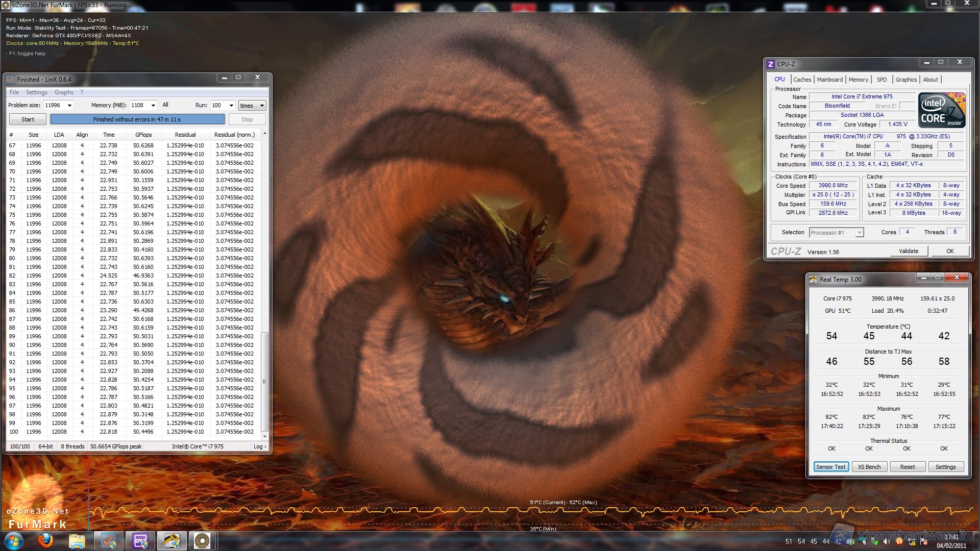Switch to LinX taskbar icon

pyautogui.click(x=109, y=540)
